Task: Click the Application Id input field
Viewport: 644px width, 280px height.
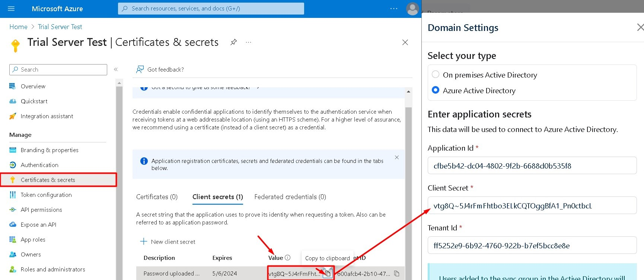Action: (x=532, y=166)
